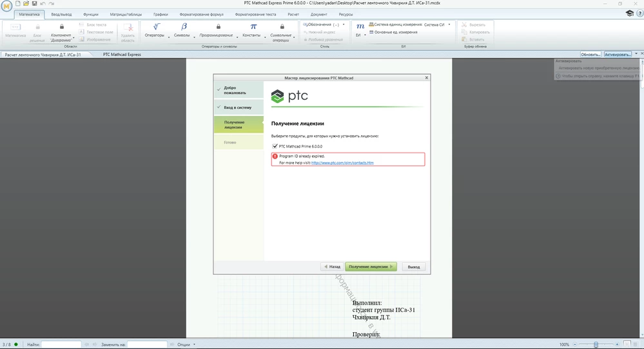Click the Активировать... button
This screenshot has width=644, height=349.
tap(618, 54)
